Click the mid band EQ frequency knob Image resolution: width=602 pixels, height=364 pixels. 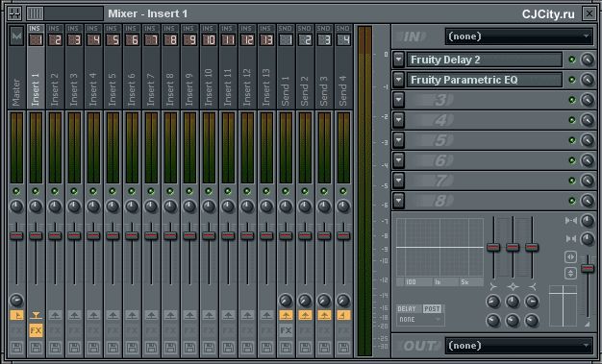coord(513,302)
